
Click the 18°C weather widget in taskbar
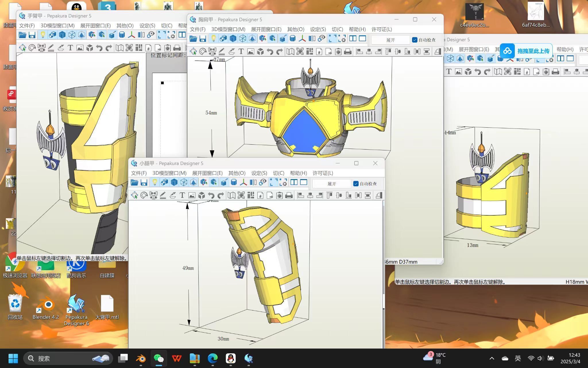[x=435, y=358]
